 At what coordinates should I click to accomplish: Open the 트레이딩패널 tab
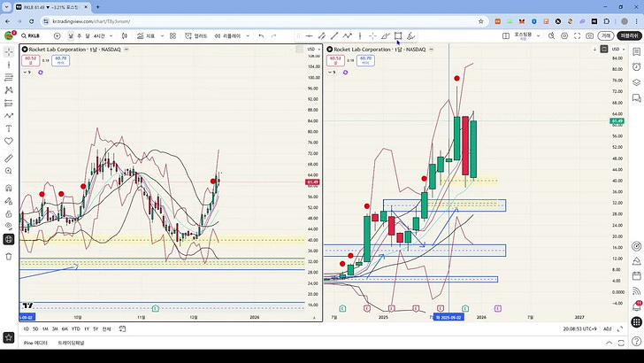point(71,343)
